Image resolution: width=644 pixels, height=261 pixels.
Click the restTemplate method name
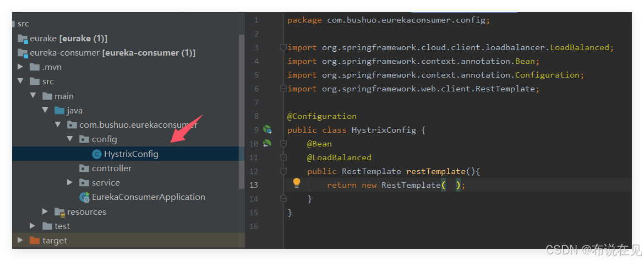coord(436,171)
